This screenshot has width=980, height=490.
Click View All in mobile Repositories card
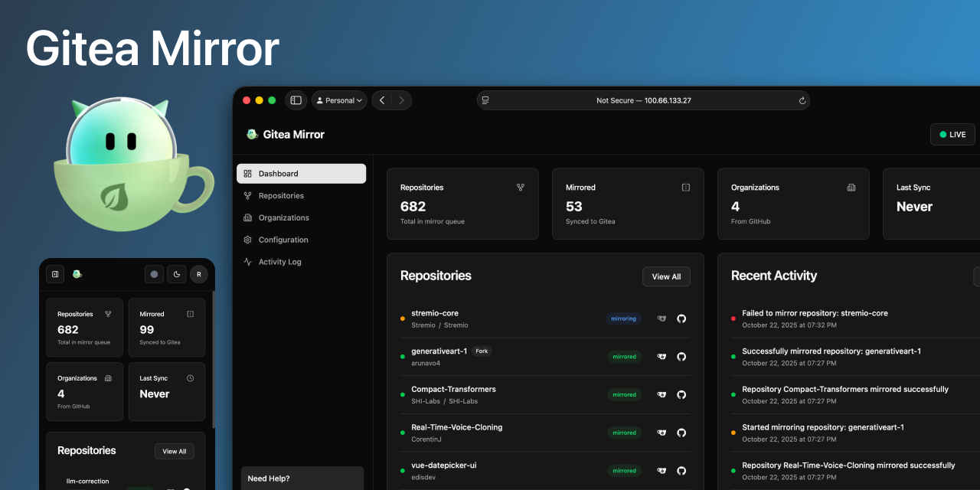click(x=174, y=452)
